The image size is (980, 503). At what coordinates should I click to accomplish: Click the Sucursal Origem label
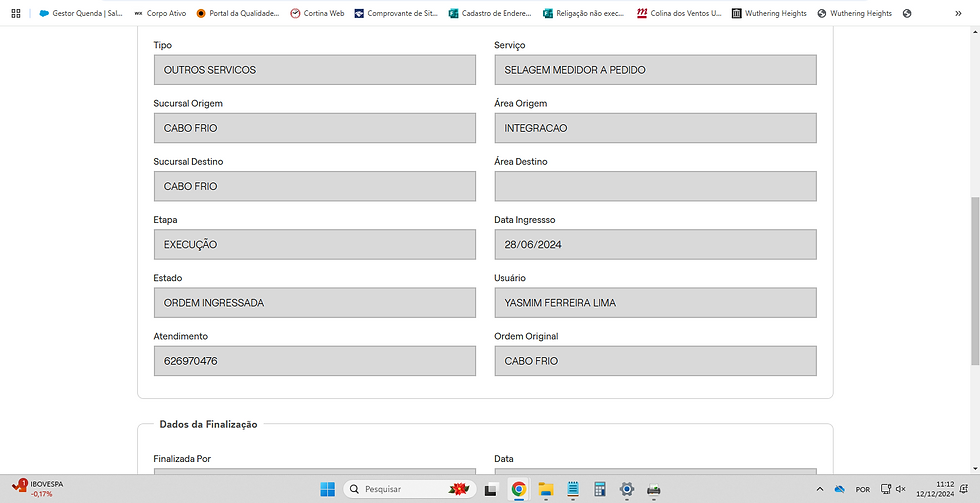pyautogui.click(x=188, y=103)
